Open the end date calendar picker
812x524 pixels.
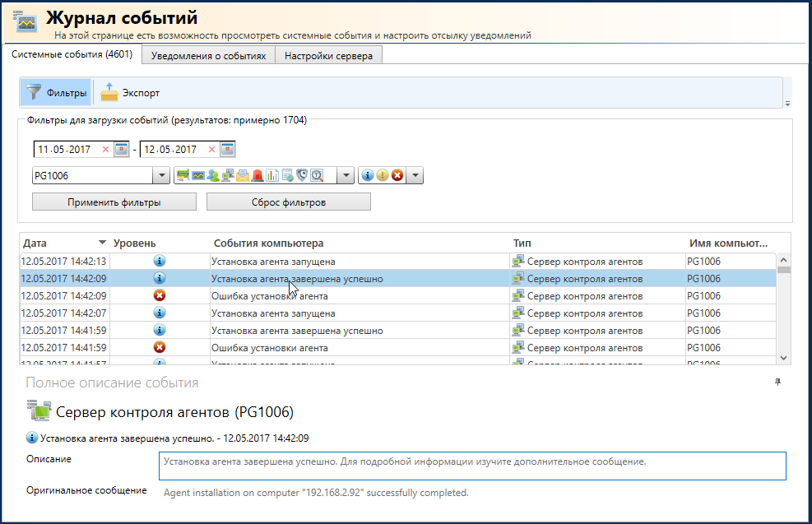click(228, 149)
